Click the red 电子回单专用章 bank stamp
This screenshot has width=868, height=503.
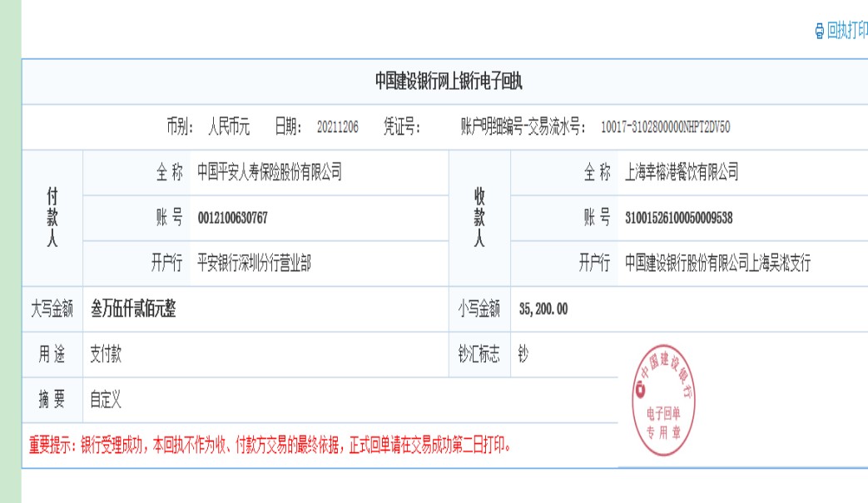[663, 402]
